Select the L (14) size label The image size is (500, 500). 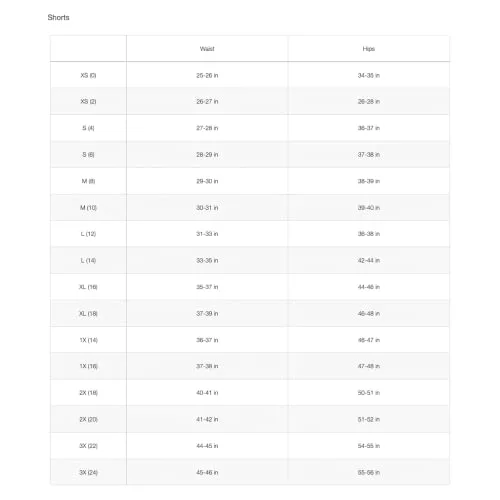(88, 260)
